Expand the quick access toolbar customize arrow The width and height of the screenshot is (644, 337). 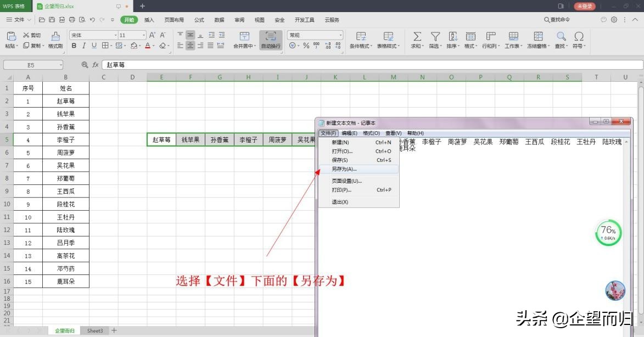[x=113, y=19]
